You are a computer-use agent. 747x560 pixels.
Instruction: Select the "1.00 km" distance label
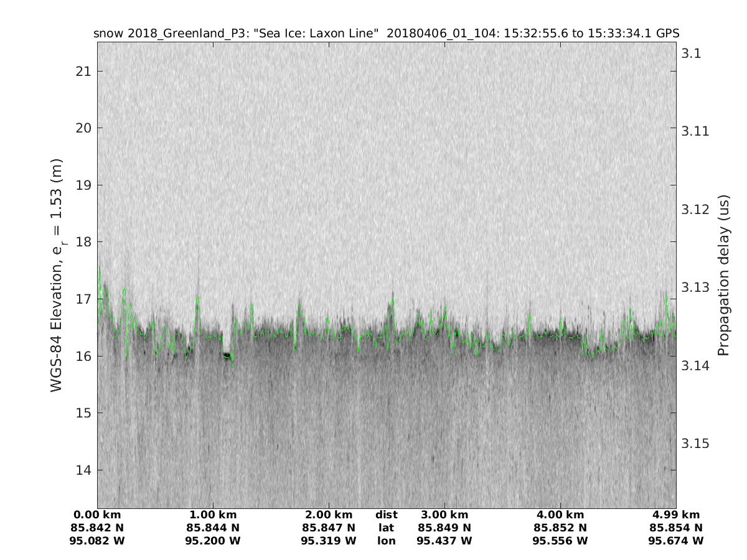pos(213,515)
